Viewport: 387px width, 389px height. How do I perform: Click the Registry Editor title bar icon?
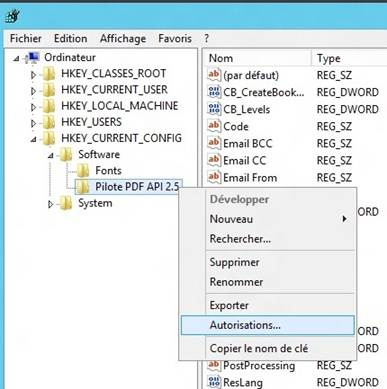[13, 16]
